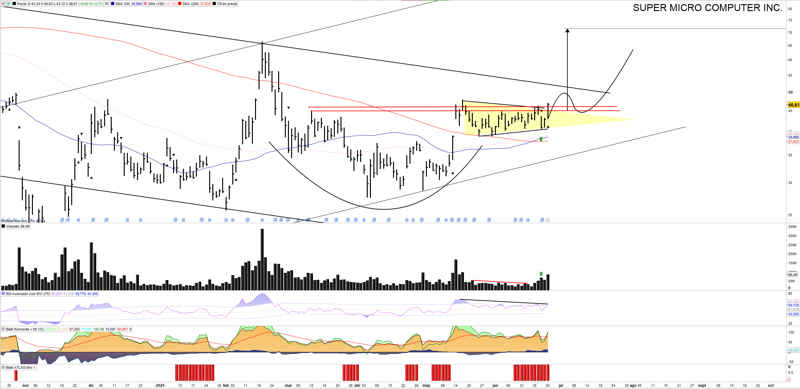Select the vertical price target arrow line
800x389 pixels.
[567, 69]
